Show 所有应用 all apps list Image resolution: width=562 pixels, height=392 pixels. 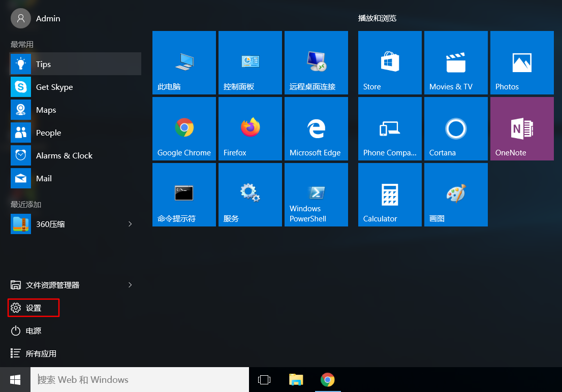tap(34, 353)
